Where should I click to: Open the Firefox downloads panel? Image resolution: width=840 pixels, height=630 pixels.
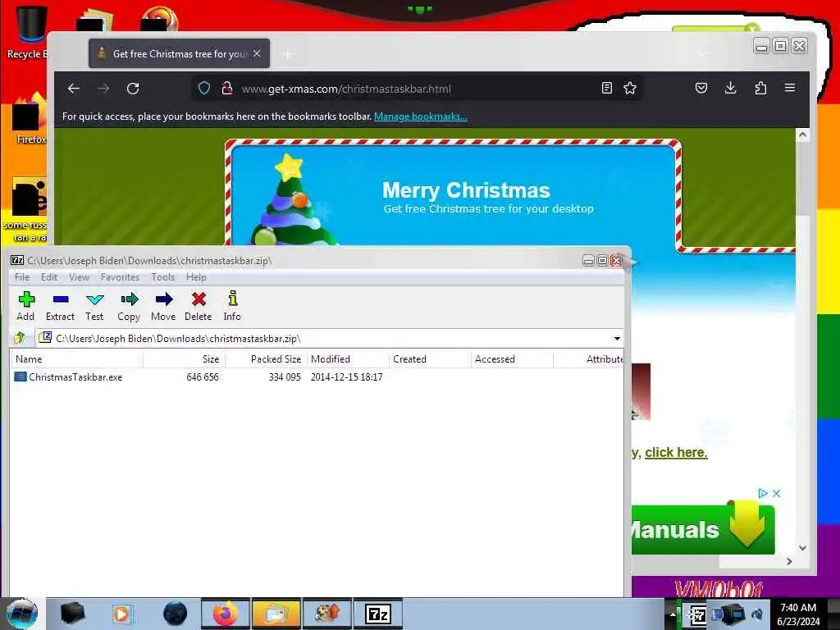731,89
